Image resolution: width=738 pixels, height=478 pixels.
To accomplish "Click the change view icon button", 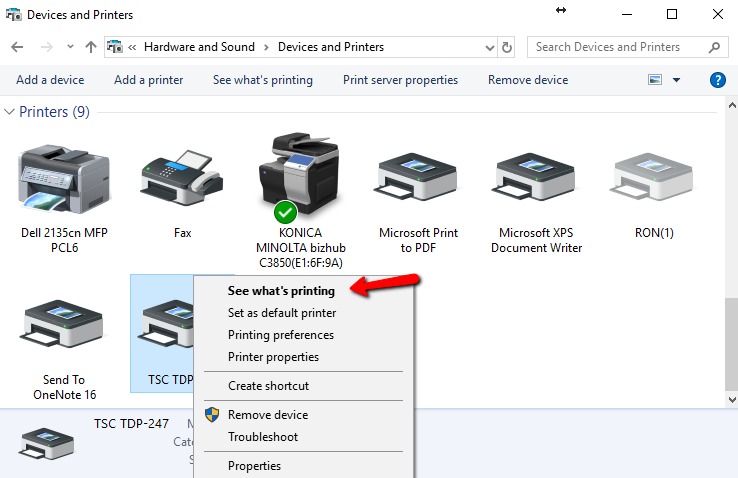I will pyautogui.click(x=655, y=80).
